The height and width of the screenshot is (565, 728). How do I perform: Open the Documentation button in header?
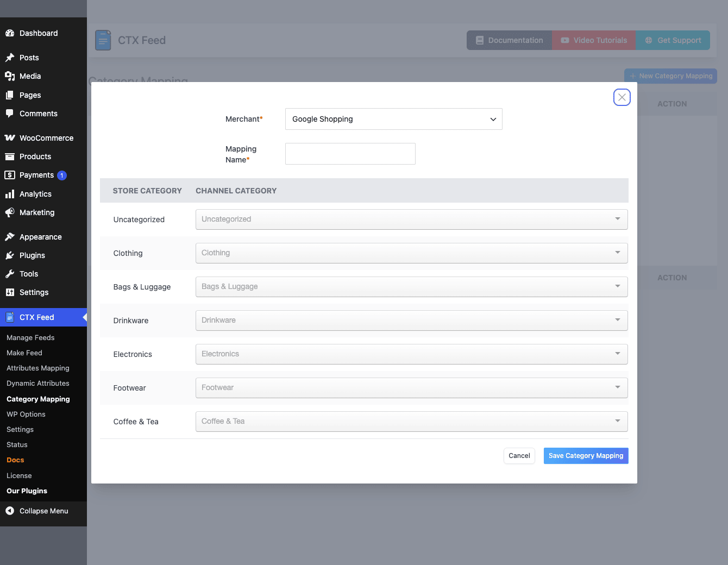click(x=510, y=40)
